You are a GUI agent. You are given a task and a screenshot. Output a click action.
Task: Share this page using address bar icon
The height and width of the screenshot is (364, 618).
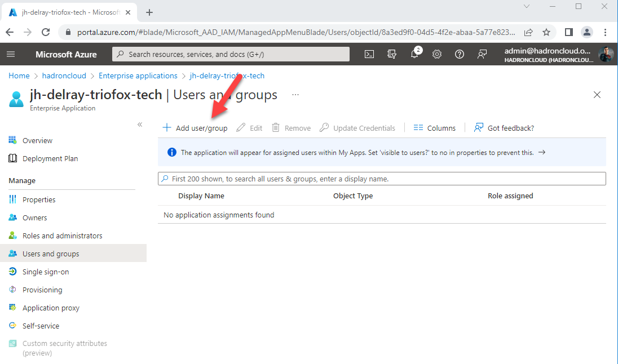pyautogui.click(x=528, y=32)
